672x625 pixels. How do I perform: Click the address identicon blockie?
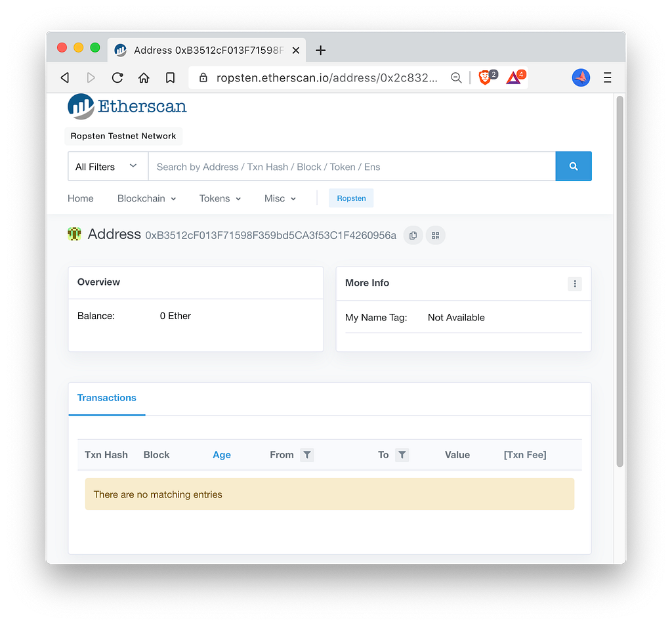tap(74, 234)
